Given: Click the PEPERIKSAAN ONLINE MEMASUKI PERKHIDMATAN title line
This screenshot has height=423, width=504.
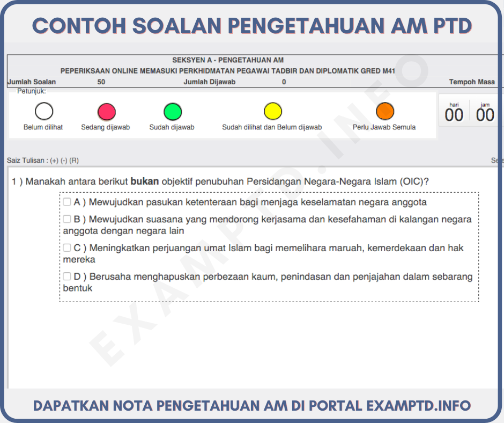Looking at the screenshot, I should point(227,71).
